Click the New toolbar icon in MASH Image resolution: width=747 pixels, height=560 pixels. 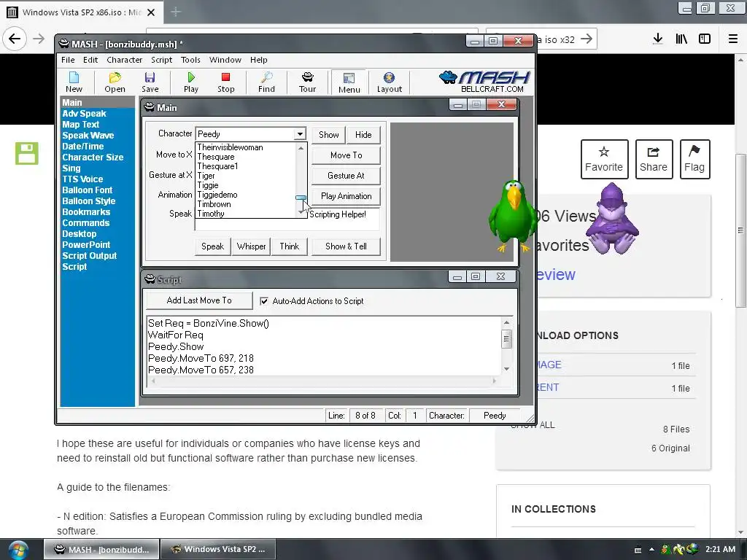click(74, 82)
